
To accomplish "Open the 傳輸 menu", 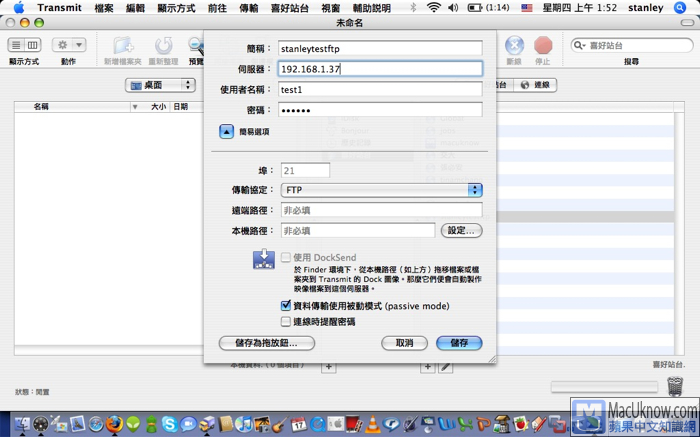I will 249,8.
